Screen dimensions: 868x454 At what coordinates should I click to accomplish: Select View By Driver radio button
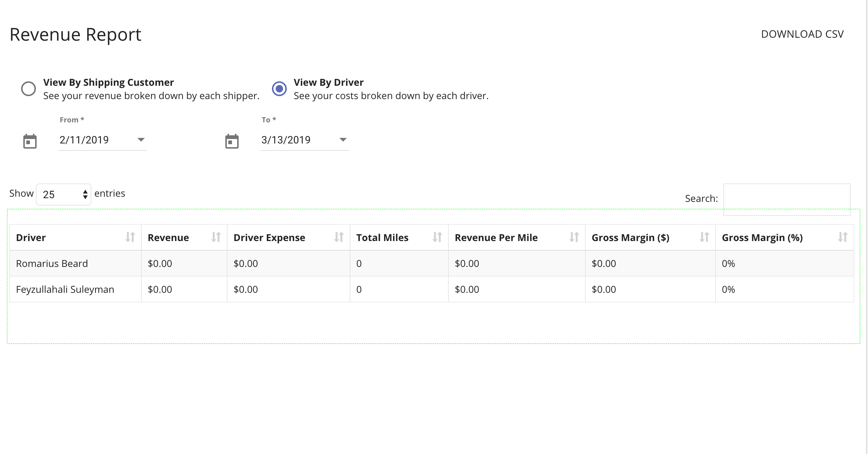pyautogui.click(x=279, y=89)
